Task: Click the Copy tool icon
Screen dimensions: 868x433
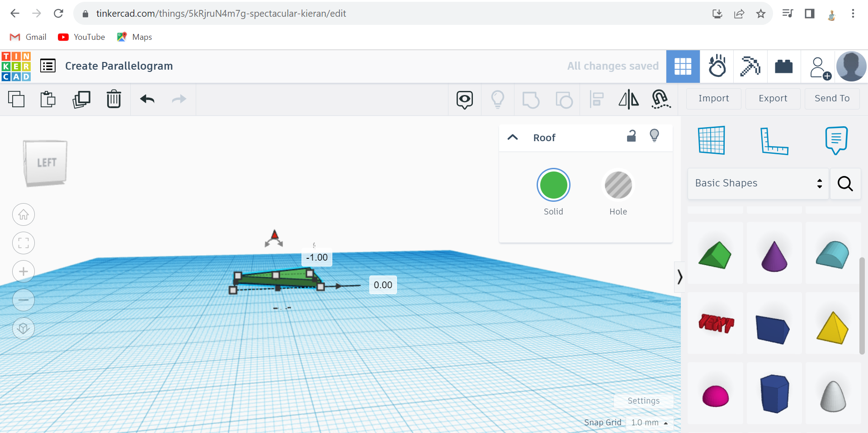Action: [x=16, y=99]
